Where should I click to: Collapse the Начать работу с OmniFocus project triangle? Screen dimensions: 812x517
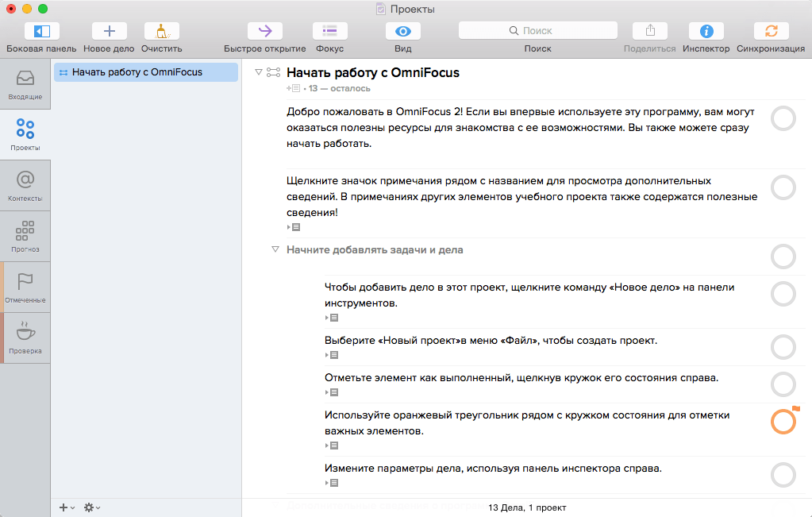[259, 72]
